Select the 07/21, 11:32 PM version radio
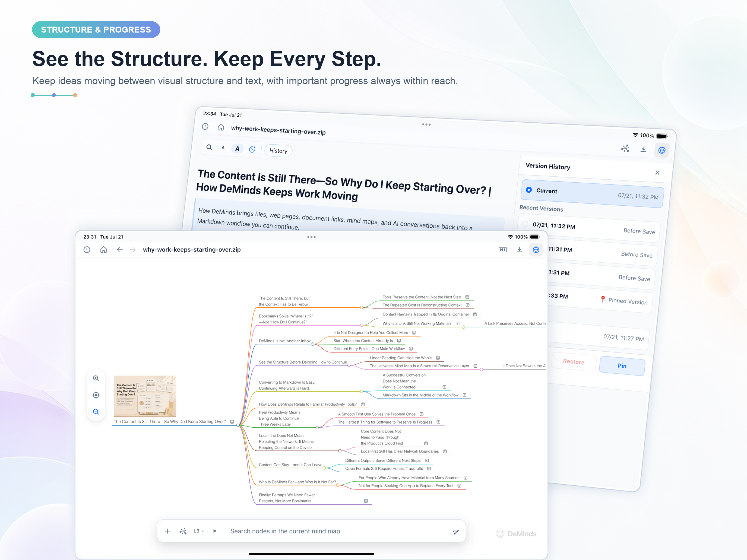The height and width of the screenshot is (560, 747). [525, 224]
